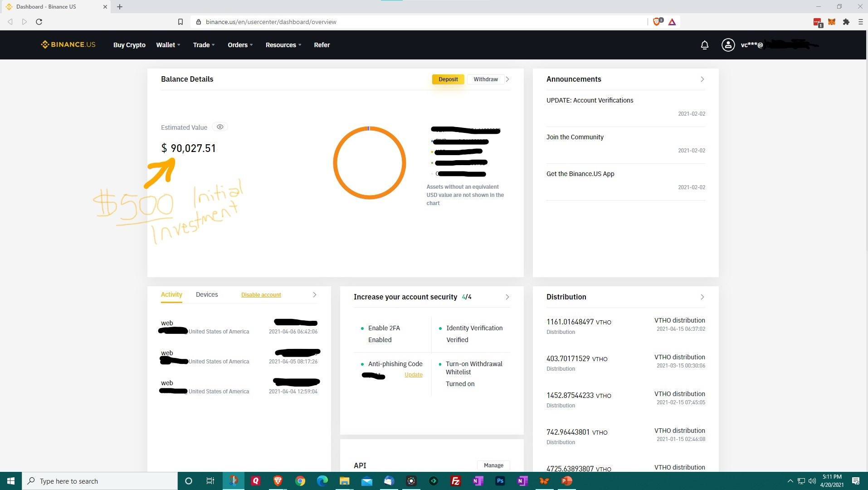Switch to the Activity tab
Viewport: 868px width, 490px height.
[x=171, y=294]
